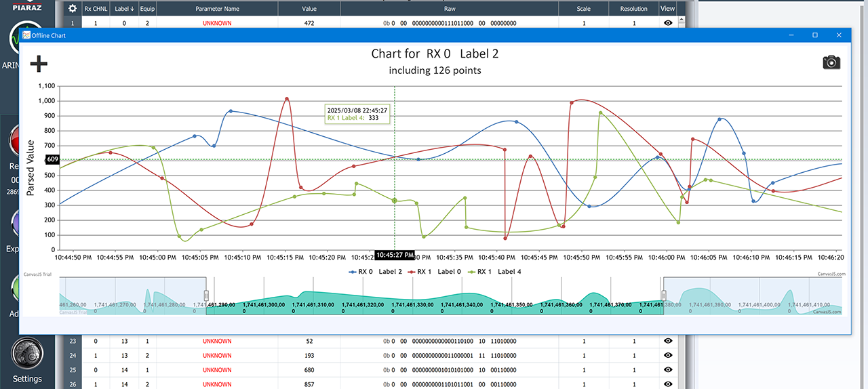868x389 pixels.
Task: Click the Parameter Name column header
Action: (x=217, y=9)
